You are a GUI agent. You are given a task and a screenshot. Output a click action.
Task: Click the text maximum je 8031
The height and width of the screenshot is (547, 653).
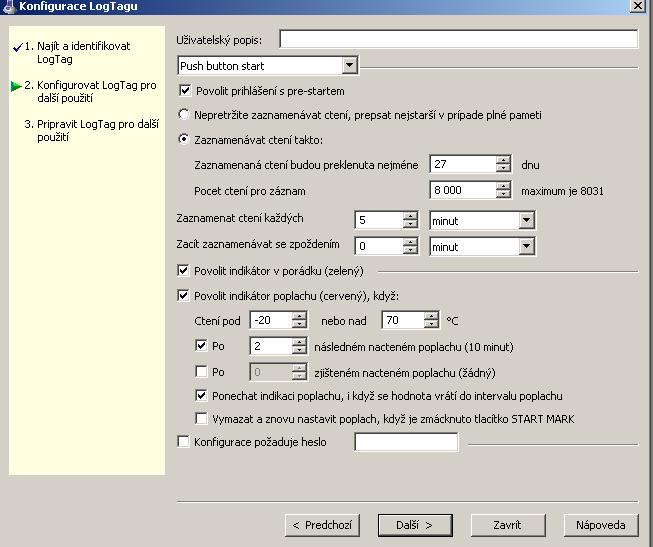click(562, 191)
